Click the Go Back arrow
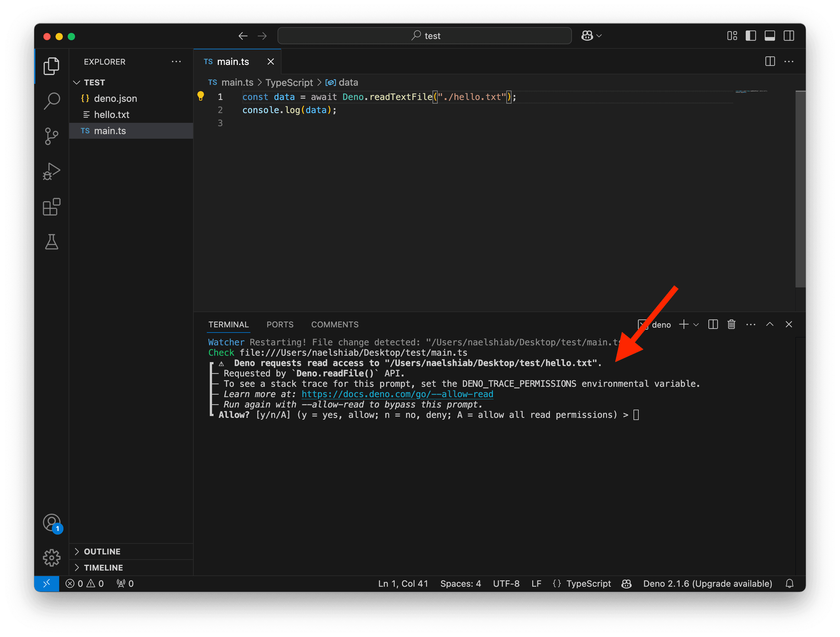 pos(243,36)
